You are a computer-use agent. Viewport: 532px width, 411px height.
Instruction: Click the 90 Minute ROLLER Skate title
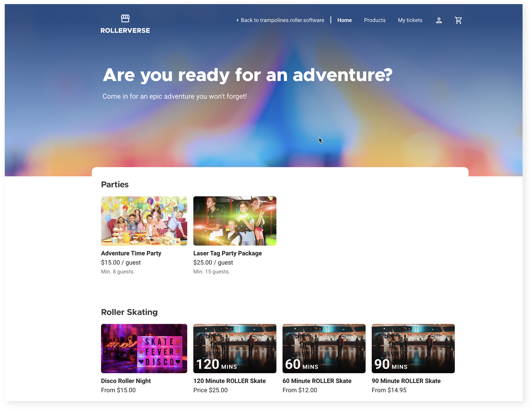pyautogui.click(x=406, y=381)
